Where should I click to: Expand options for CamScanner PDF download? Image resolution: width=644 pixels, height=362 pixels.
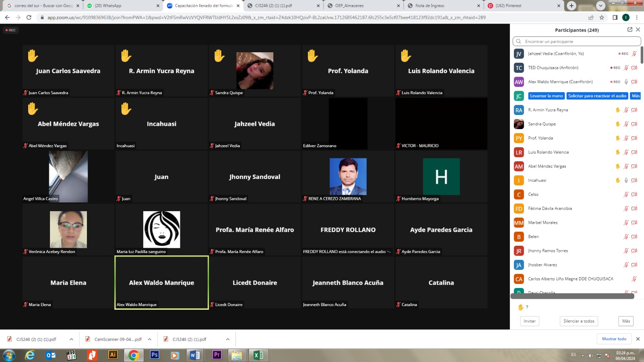pyautogui.click(x=150, y=339)
